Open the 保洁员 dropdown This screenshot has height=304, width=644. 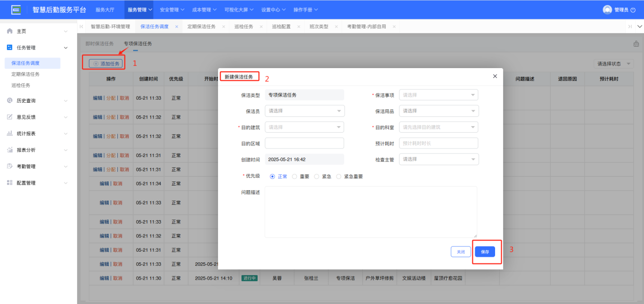pyautogui.click(x=304, y=111)
